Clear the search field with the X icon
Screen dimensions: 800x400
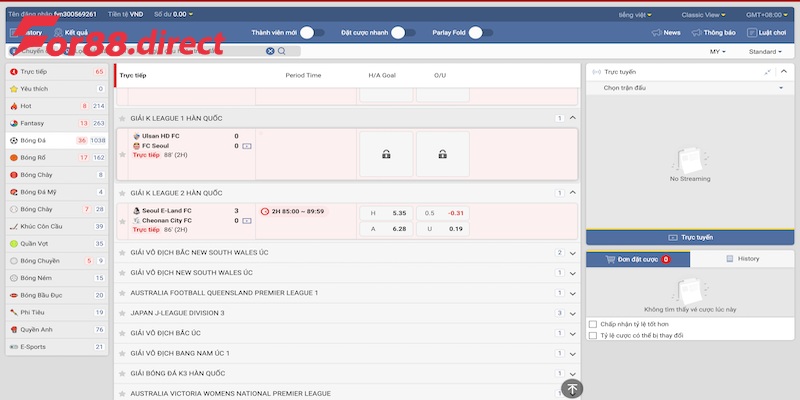click(270, 51)
